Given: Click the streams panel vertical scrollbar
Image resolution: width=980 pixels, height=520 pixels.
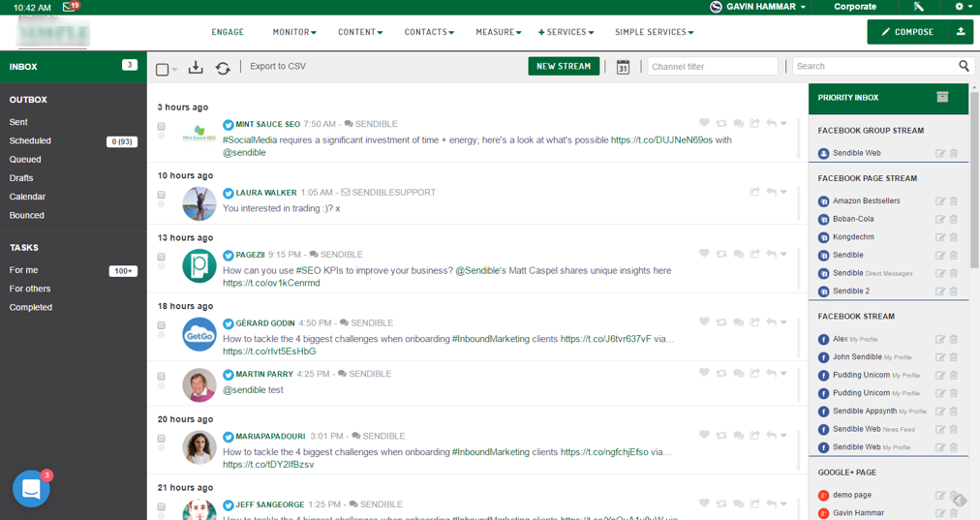Looking at the screenshot, I should 974,181.
